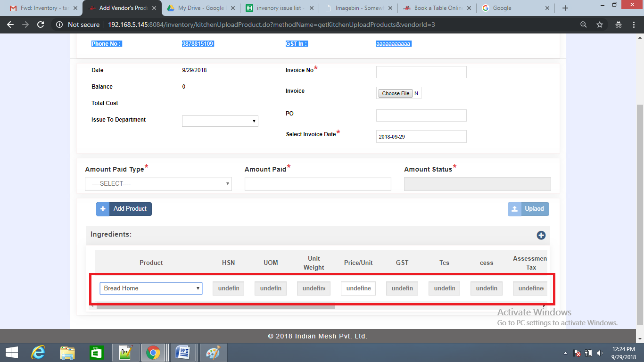Open the Windows Store taskbar icon

(x=96, y=353)
